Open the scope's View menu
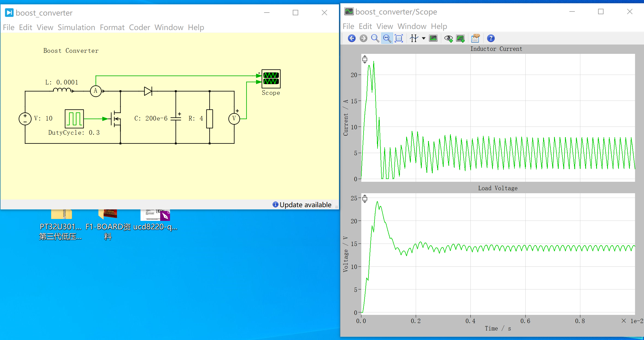This screenshot has height=340, width=644. [x=384, y=26]
